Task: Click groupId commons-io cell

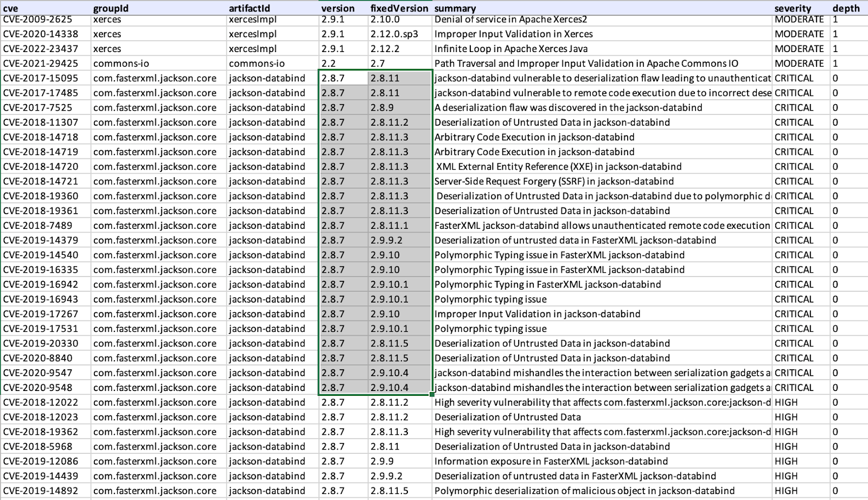Action: tap(159, 63)
